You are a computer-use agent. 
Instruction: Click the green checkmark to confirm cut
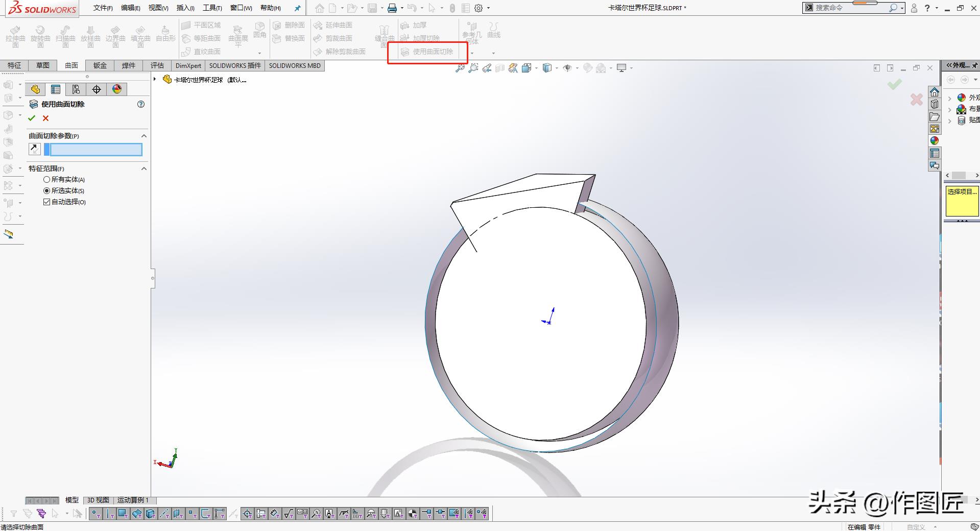point(32,118)
